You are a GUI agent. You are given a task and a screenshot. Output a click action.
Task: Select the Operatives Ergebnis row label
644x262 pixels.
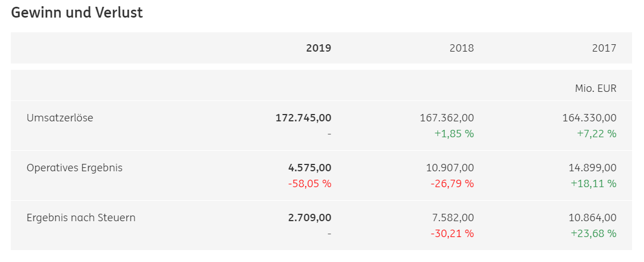coord(74,168)
